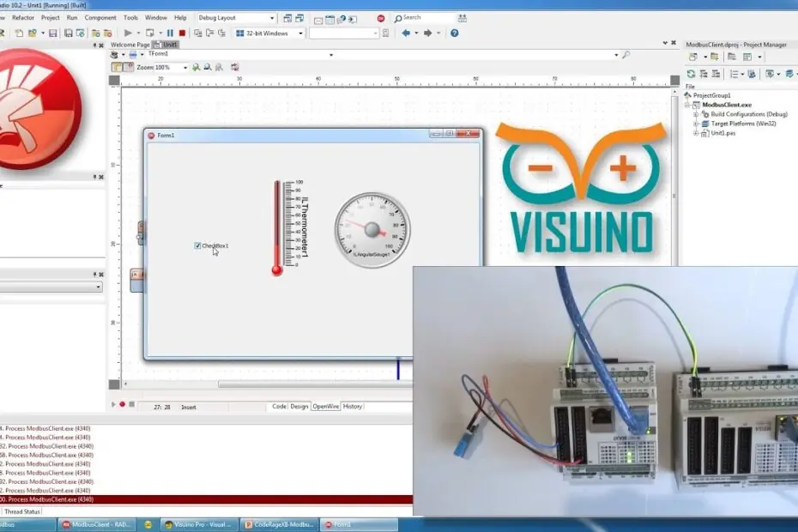Select ModbusClient.exe in the project tree

click(x=727, y=105)
